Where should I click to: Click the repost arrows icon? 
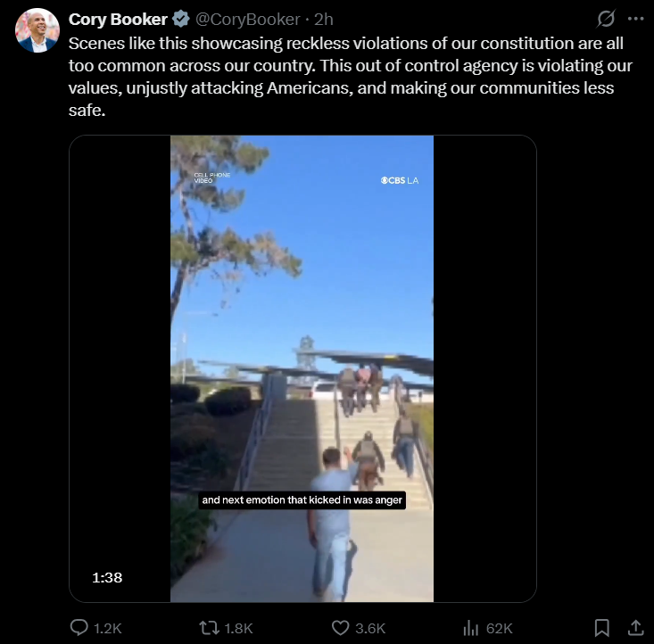(209, 628)
